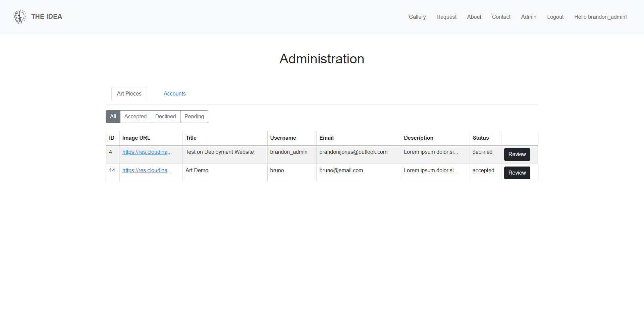This screenshot has width=644, height=324.
Task: Click the Title column header
Action: [191, 138]
